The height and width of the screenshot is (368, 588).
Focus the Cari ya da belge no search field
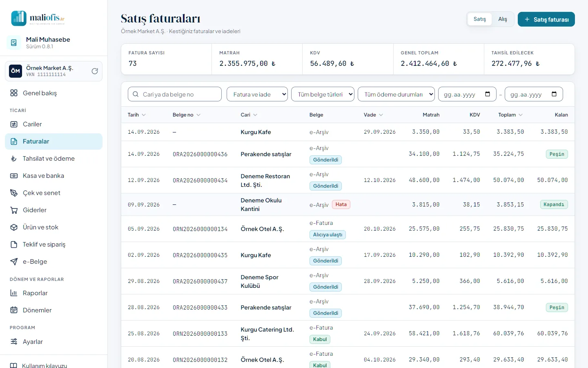coord(175,94)
